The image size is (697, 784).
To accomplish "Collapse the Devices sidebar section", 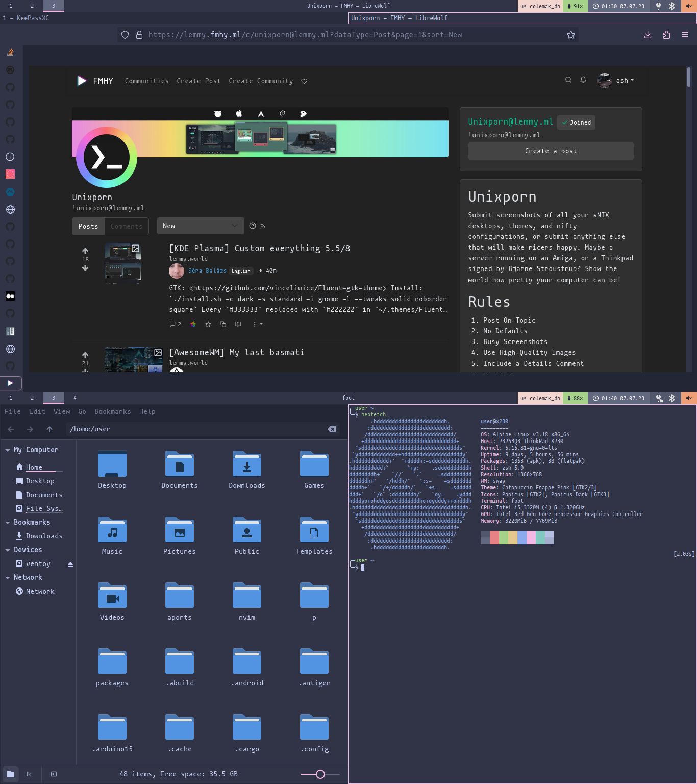I will [x=8, y=550].
